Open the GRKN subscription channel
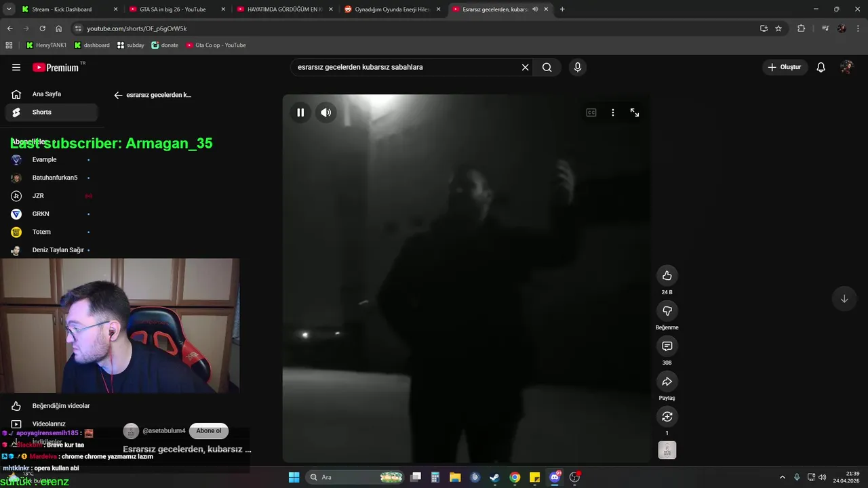Screen dimensions: 868x488 [51, 214]
